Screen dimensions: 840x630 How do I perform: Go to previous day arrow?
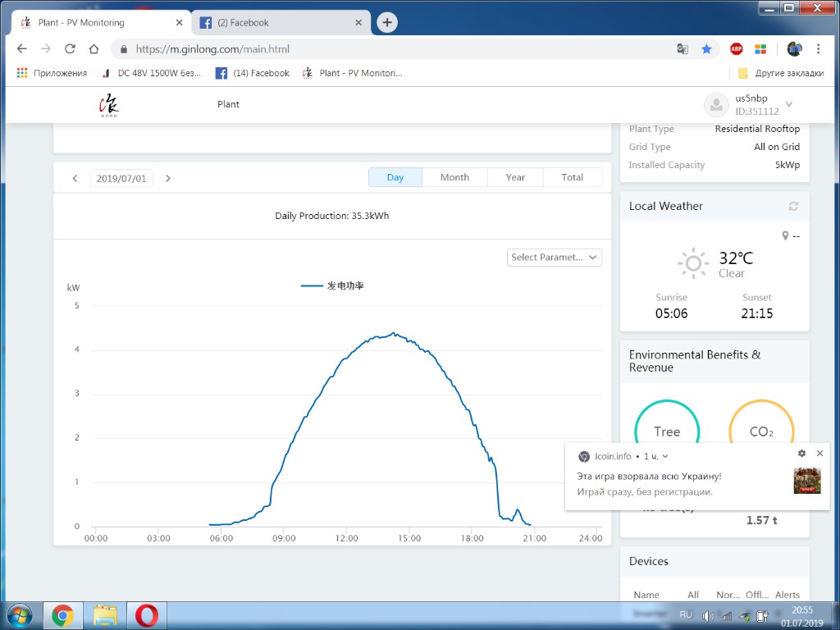coord(75,178)
